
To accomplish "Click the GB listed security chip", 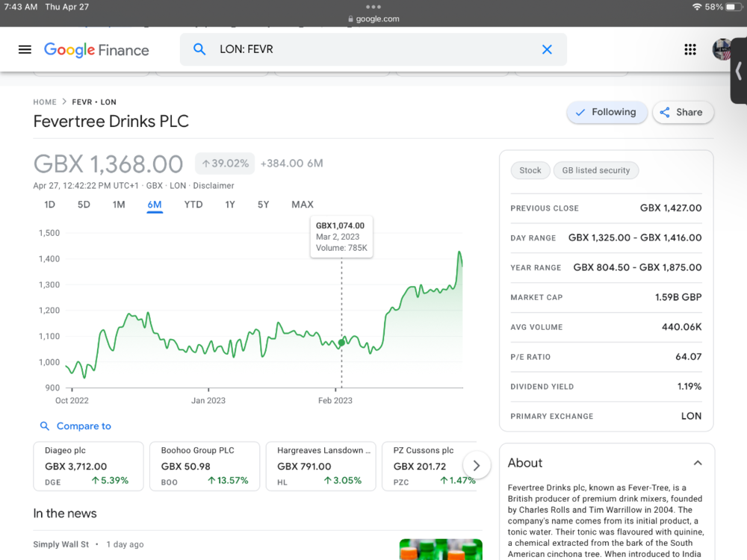I will [596, 170].
